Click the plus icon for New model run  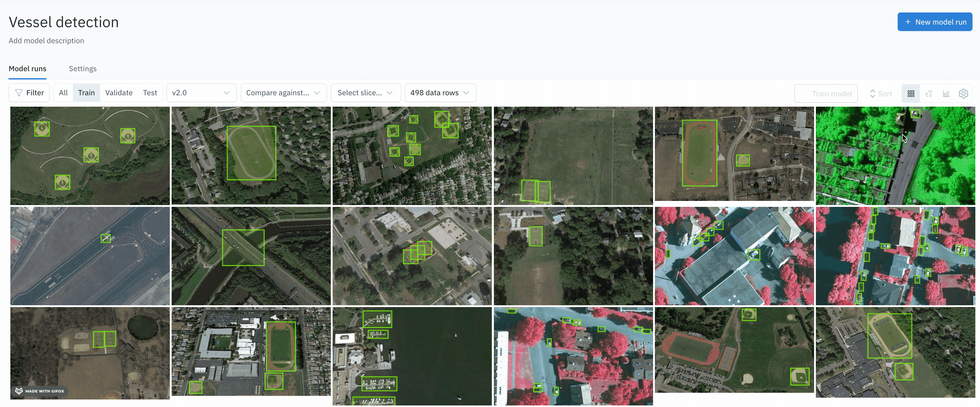pos(908,22)
